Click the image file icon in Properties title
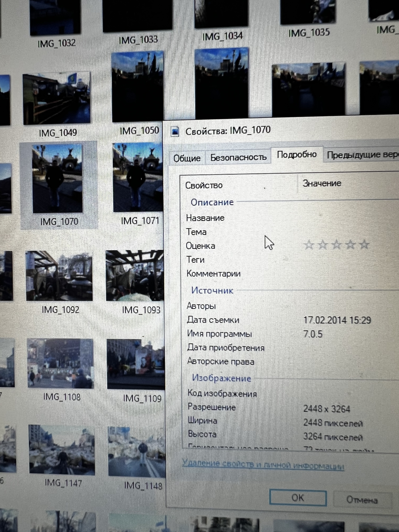Viewport: 399px width, 532px height. (175, 131)
